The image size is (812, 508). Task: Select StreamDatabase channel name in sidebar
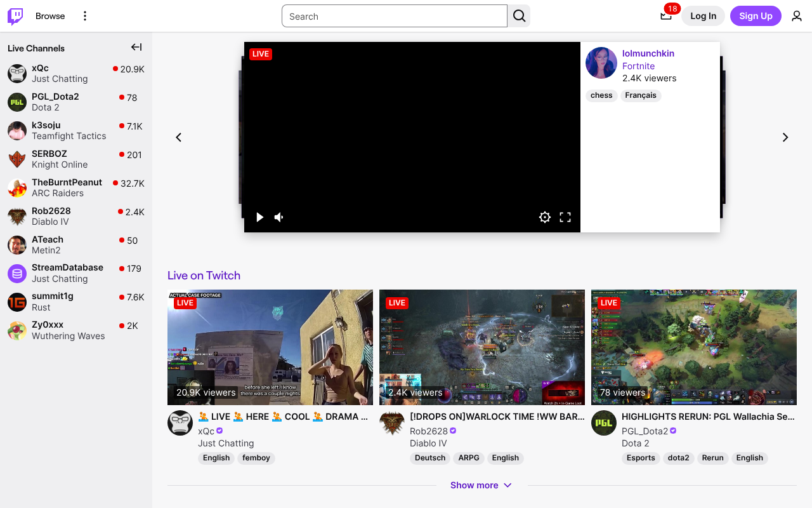tap(67, 267)
